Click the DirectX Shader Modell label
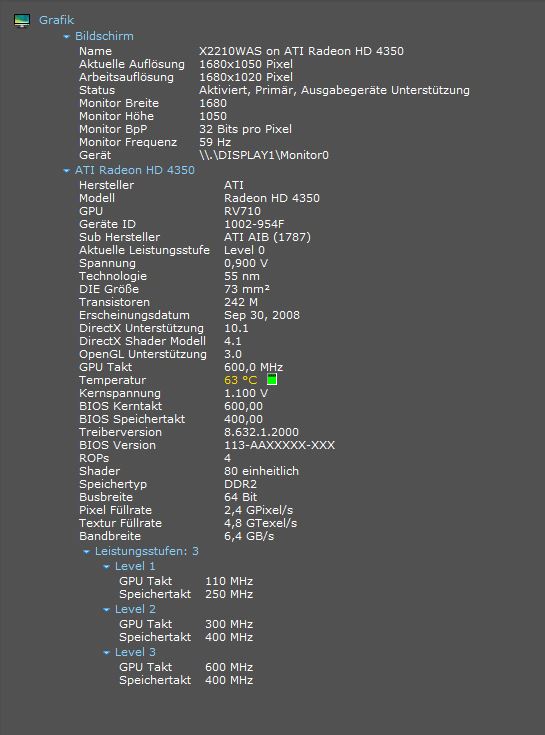The image size is (545, 735). click(x=142, y=341)
